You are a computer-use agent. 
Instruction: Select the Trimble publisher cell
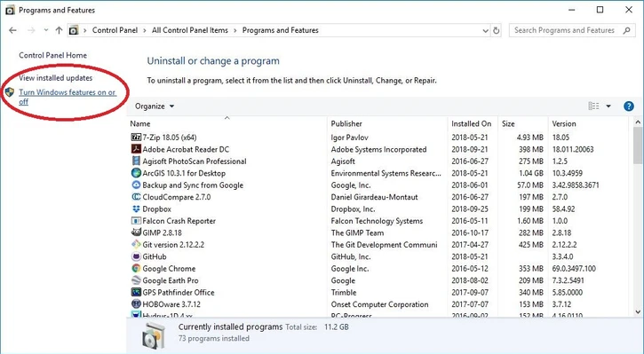(x=344, y=293)
